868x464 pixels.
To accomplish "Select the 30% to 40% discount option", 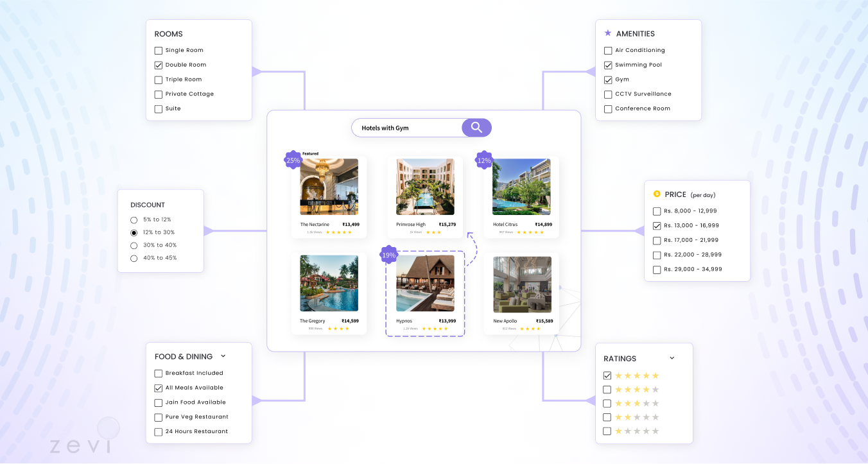I will [x=134, y=245].
